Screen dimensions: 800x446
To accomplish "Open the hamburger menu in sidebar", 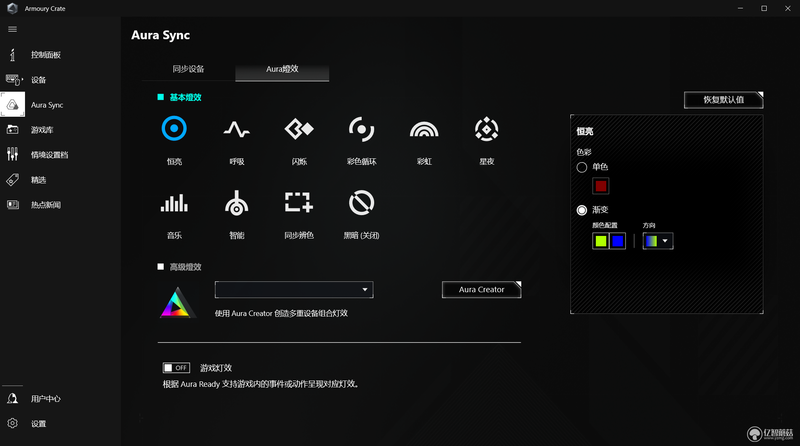I will [x=12, y=29].
